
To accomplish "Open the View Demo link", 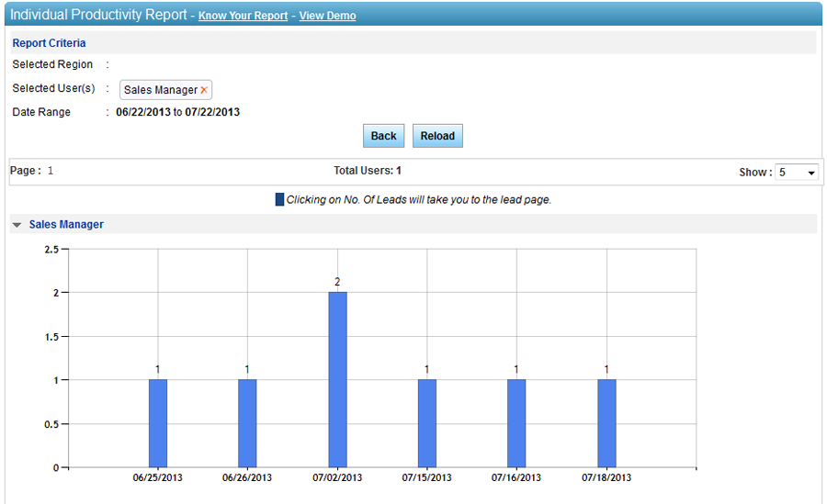I will point(327,16).
